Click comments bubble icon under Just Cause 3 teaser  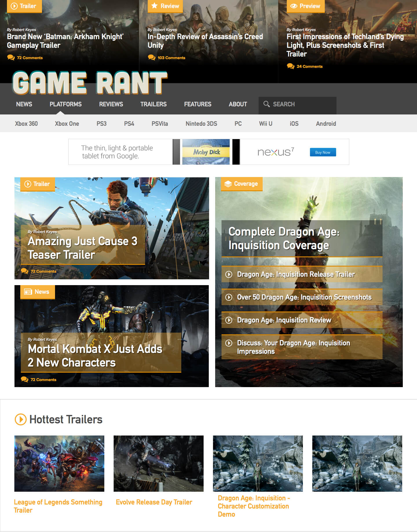(x=25, y=271)
